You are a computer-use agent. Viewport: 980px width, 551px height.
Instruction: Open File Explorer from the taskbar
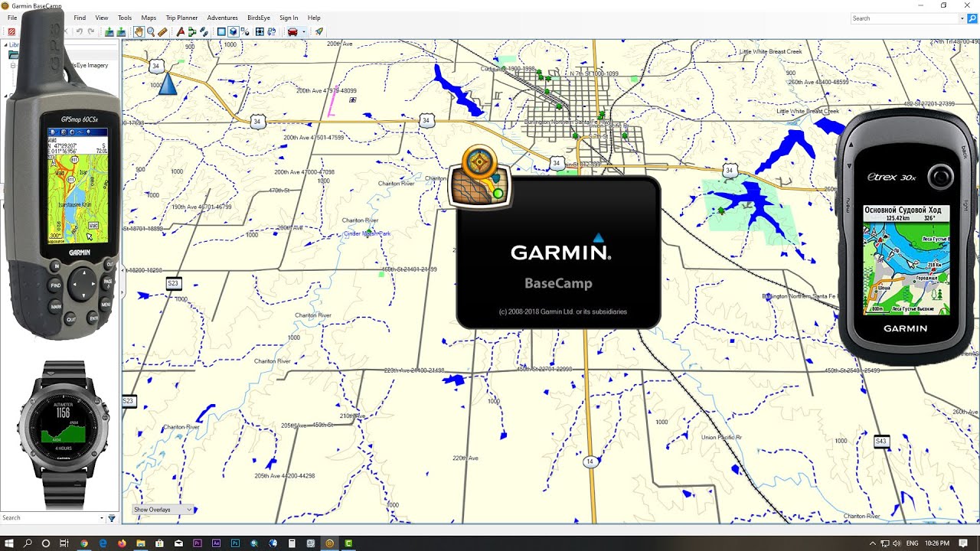(141, 543)
